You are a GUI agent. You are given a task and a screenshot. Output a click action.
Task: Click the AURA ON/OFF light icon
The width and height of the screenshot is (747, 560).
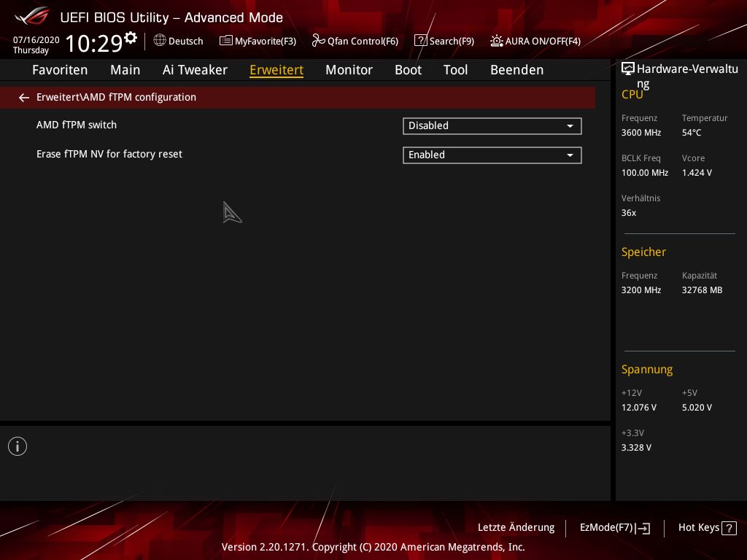496,41
